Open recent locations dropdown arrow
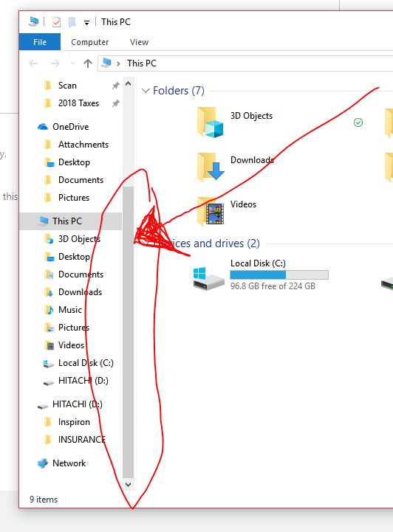 point(72,63)
